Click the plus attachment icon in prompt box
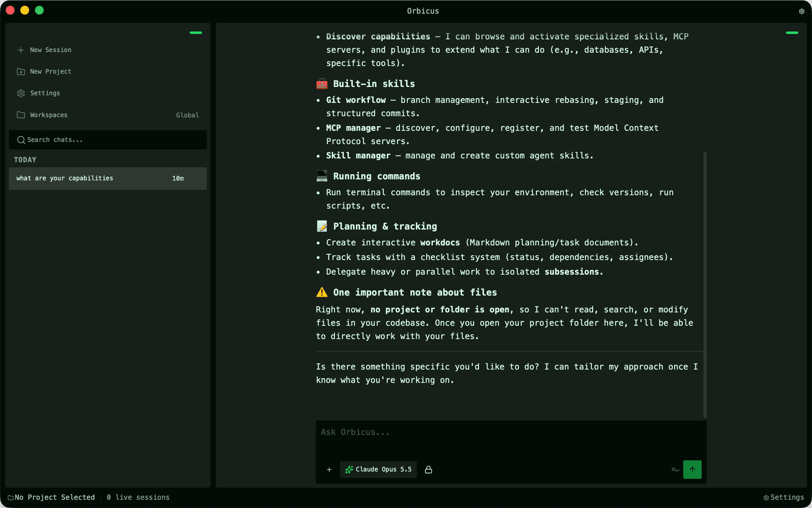812x508 pixels. tap(329, 469)
